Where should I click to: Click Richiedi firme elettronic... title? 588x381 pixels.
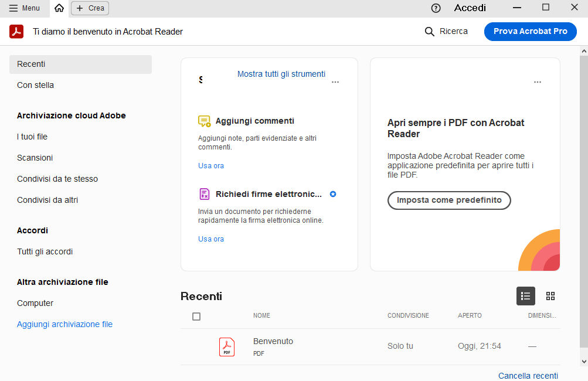268,194
